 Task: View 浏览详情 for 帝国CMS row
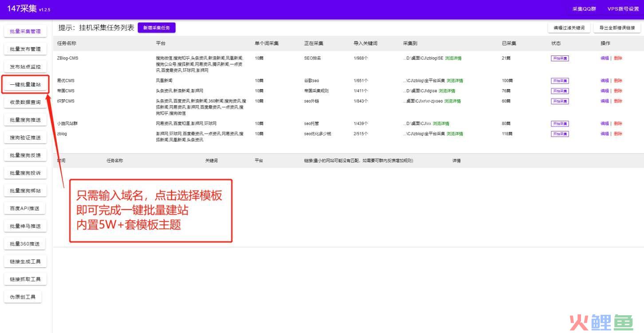click(x=447, y=91)
